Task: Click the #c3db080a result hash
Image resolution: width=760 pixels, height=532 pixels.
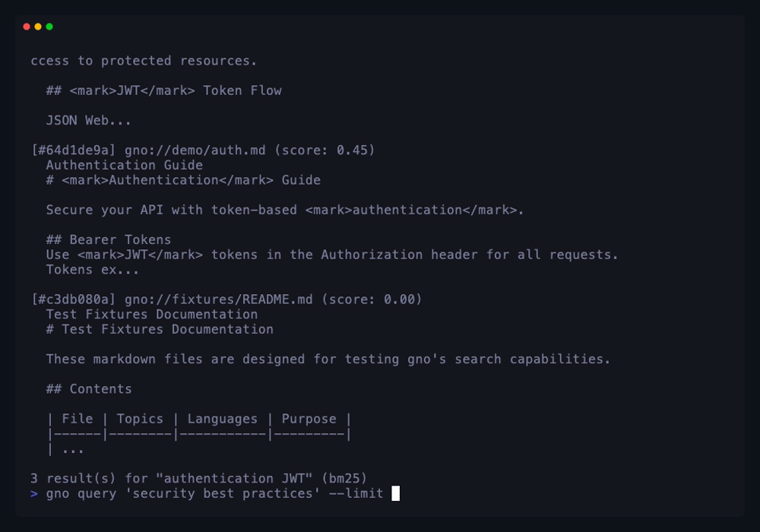Action: (x=74, y=299)
